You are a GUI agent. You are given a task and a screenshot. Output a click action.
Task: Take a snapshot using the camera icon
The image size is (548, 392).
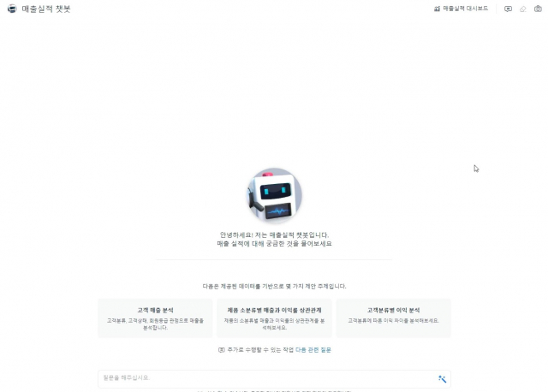(x=538, y=9)
